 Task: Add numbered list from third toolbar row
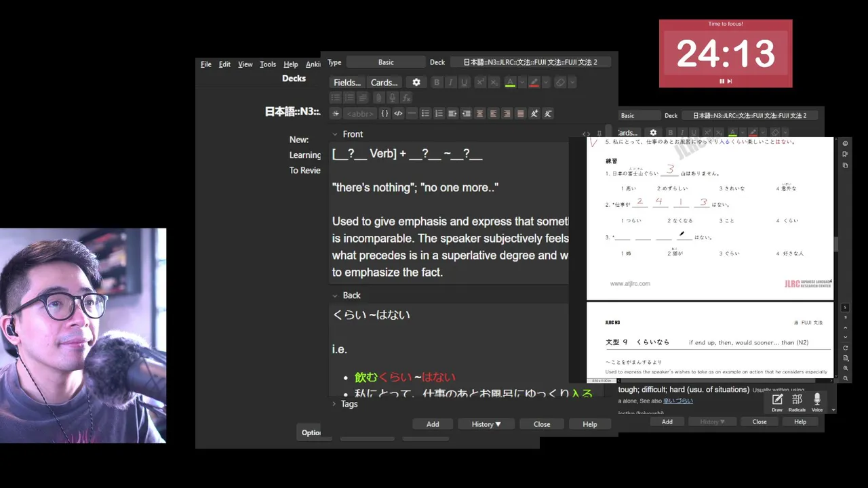point(439,113)
